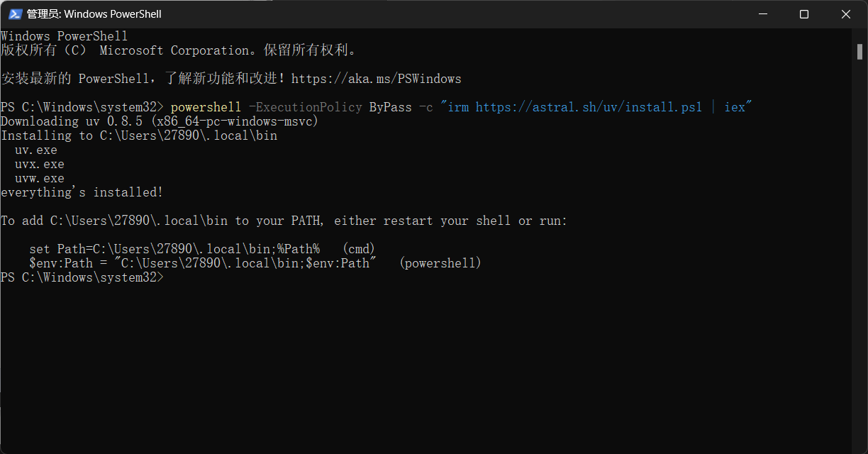Viewport: 868px width, 454px height.
Task: Click the window title "管理员: Windows PowerShell"
Action: click(94, 14)
